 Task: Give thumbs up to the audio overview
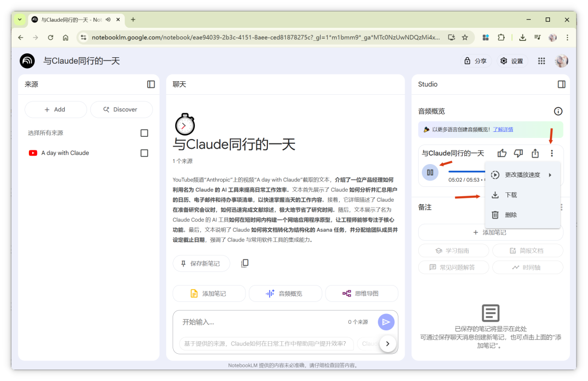coord(502,153)
